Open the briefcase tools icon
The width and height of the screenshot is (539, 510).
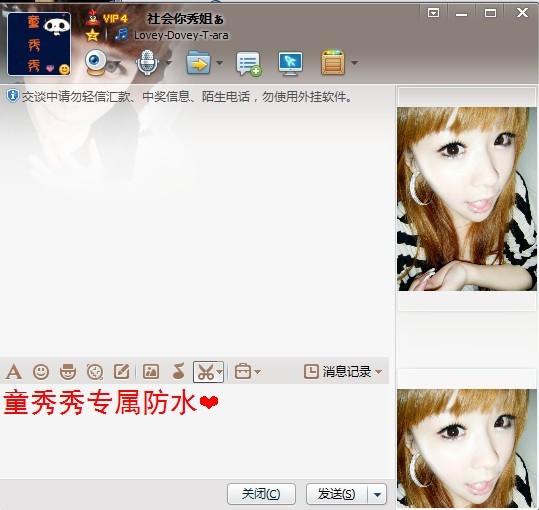click(243, 371)
